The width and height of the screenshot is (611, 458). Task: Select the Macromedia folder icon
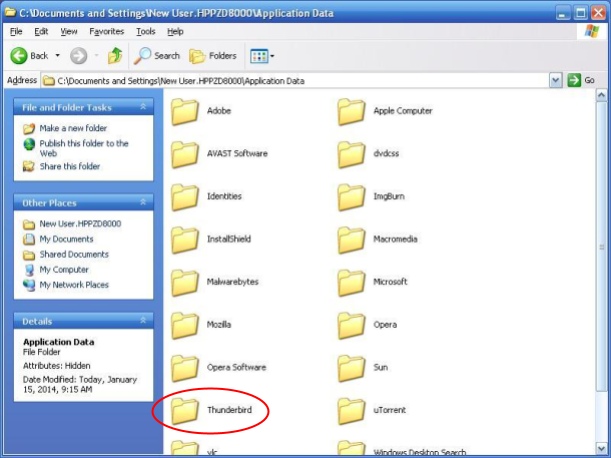pyautogui.click(x=351, y=239)
